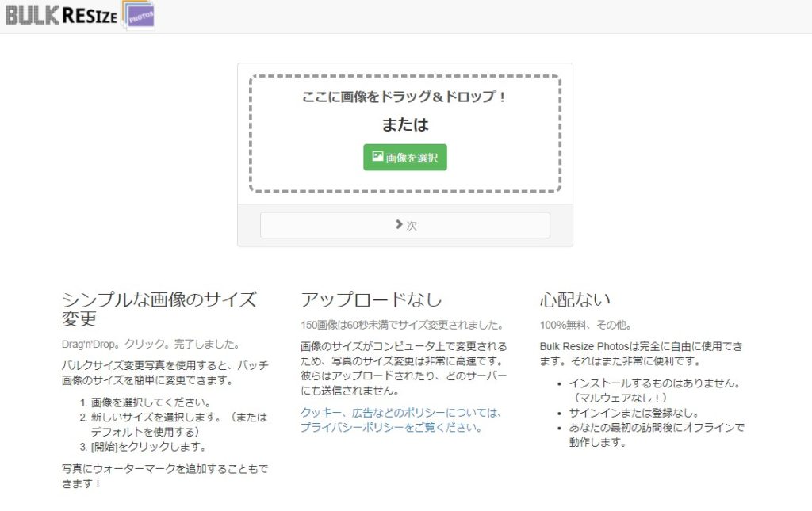Image resolution: width=812 pixels, height=511 pixels.
Task: Click the green 画像を選択 button
Action: tap(405, 157)
